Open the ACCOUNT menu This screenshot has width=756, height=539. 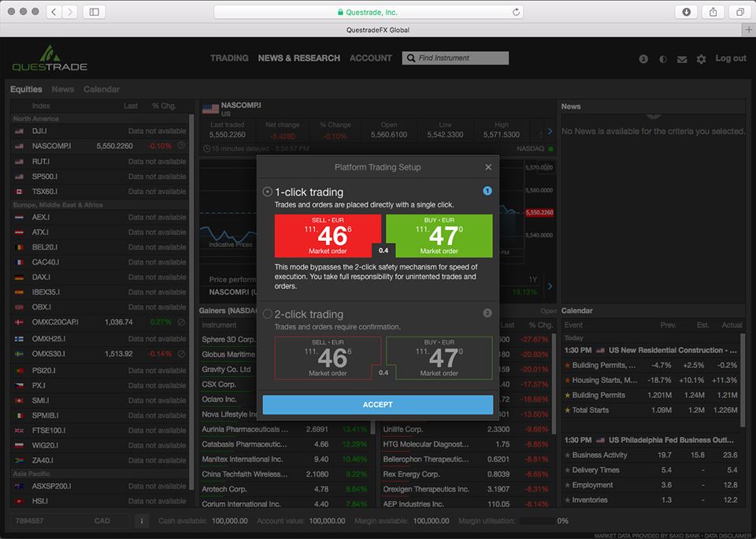point(371,58)
